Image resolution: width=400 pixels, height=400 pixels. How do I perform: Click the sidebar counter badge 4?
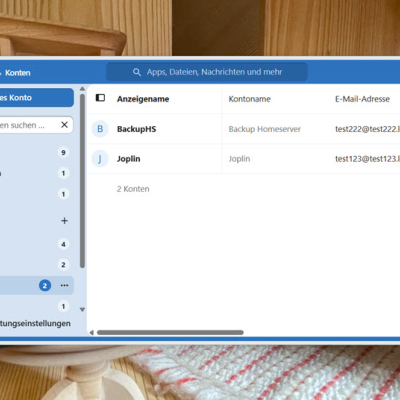pos(63,244)
